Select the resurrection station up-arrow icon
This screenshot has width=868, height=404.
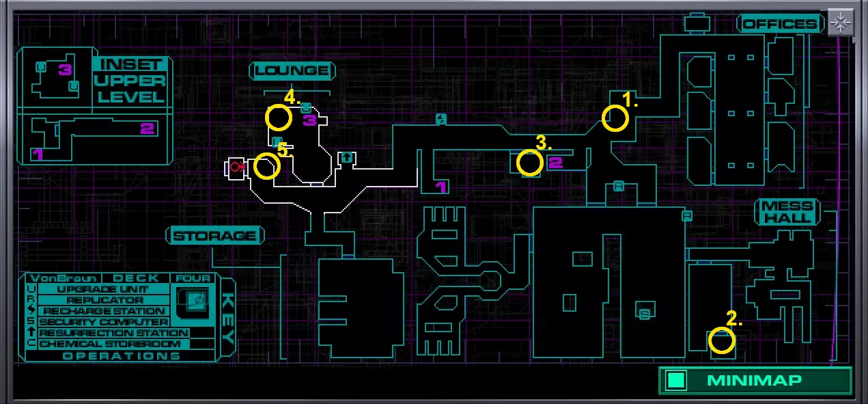click(347, 159)
